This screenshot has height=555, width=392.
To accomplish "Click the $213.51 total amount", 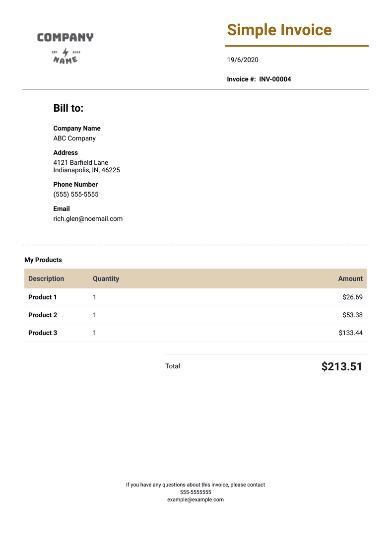I will click(342, 367).
